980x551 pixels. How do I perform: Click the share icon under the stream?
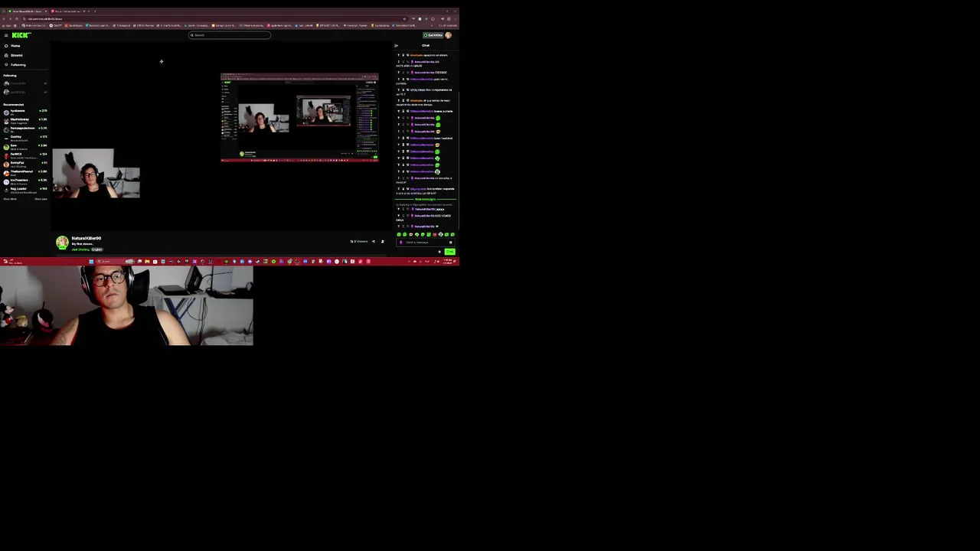(x=374, y=242)
